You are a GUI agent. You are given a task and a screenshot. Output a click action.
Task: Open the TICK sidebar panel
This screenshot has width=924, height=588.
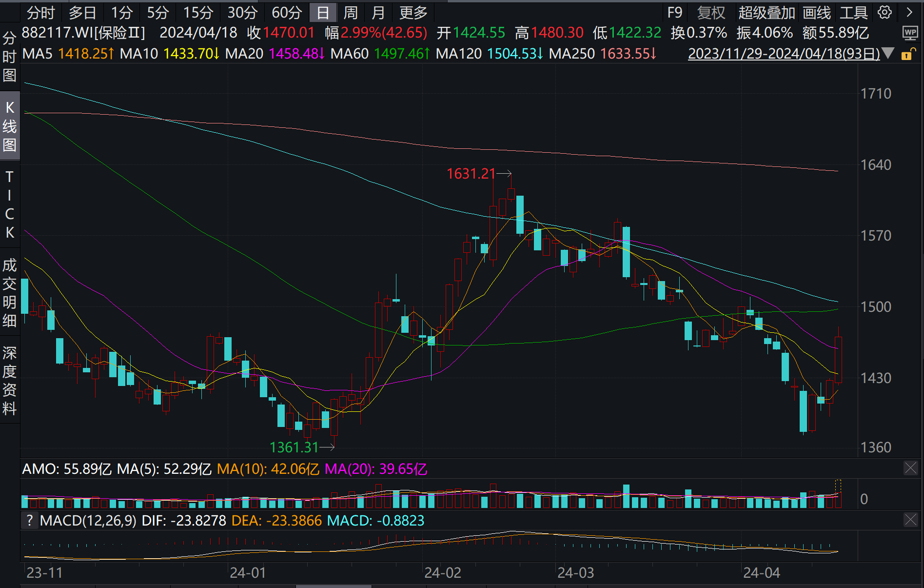click(10, 204)
